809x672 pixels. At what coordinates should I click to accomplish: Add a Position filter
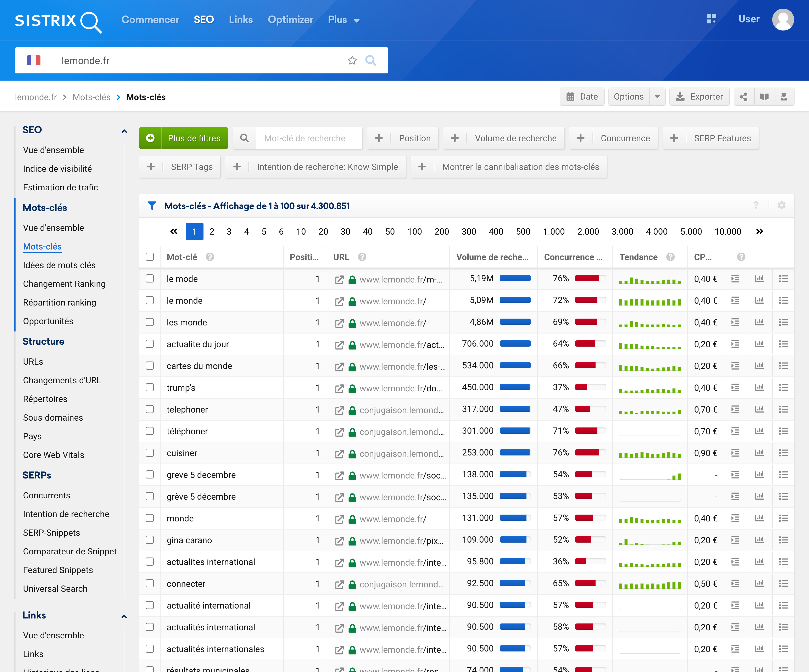coord(403,138)
